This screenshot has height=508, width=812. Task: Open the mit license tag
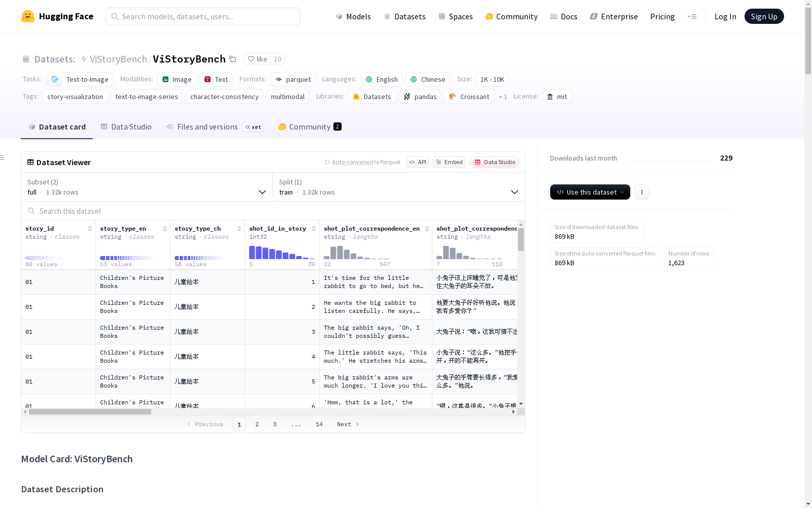point(557,97)
